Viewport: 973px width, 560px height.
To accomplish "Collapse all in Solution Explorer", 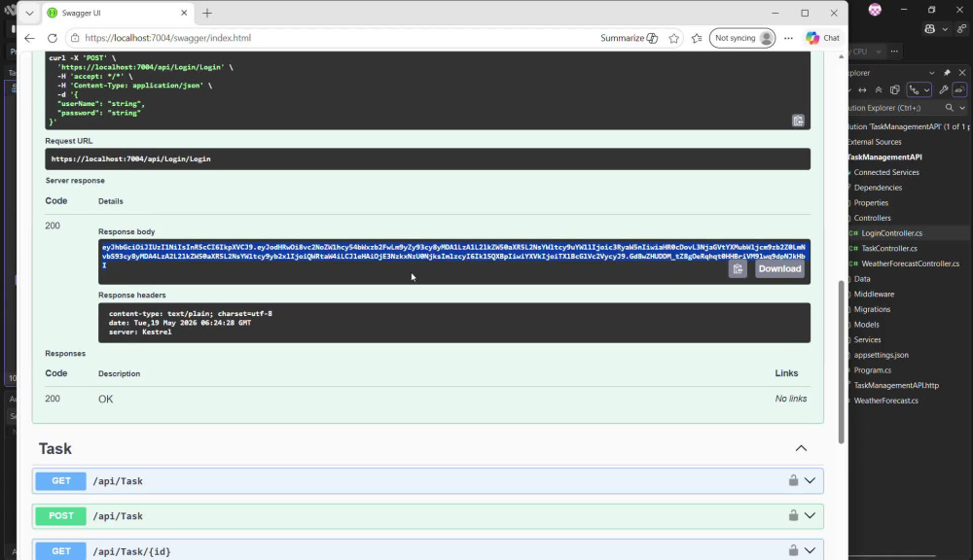I will [x=879, y=89].
